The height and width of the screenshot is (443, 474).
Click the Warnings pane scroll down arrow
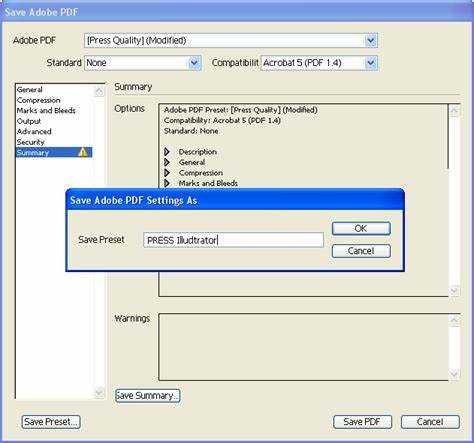(454, 374)
